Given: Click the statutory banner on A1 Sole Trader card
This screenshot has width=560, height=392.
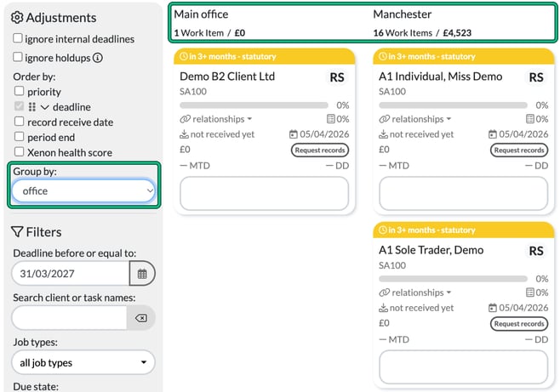Looking at the screenshot, I should tap(464, 230).
